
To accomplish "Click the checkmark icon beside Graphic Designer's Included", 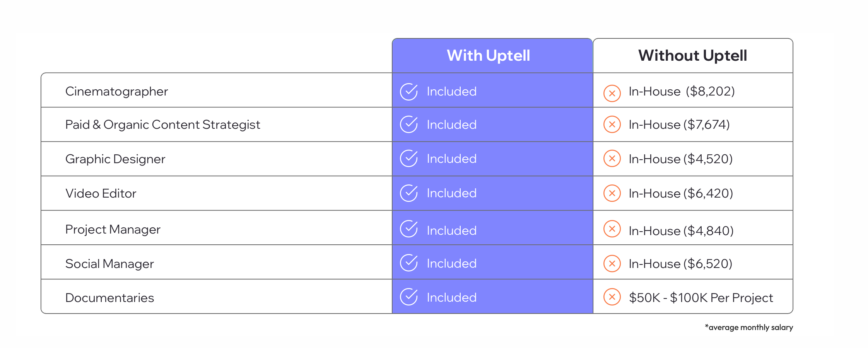I will [x=408, y=158].
